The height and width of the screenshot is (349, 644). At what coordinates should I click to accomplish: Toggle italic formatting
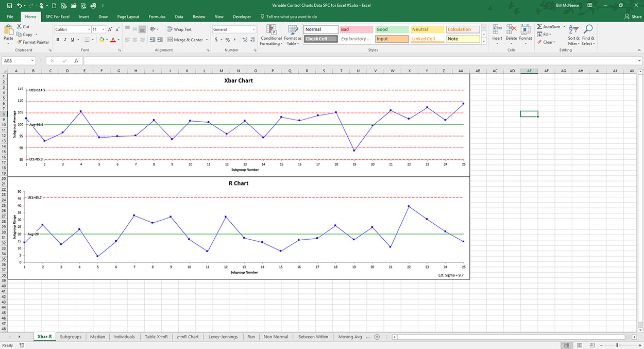point(64,39)
